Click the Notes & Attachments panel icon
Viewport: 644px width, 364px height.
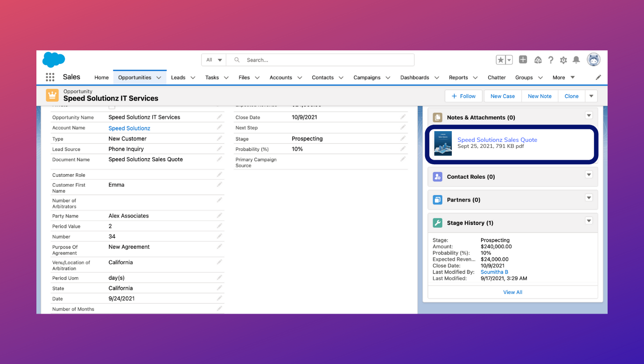437,117
